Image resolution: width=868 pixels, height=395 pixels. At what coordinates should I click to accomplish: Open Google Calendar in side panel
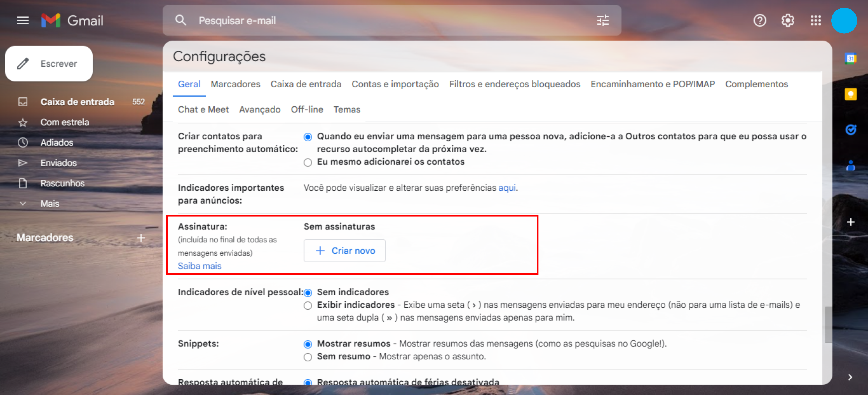coord(850,58)
